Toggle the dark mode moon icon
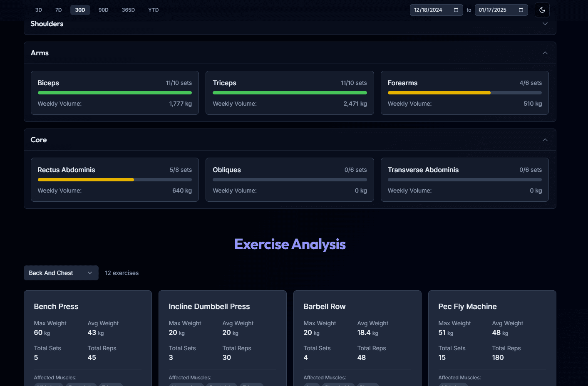Image resolution: width=588 pixels, height=386 pixels. click(x=542, y=10)
